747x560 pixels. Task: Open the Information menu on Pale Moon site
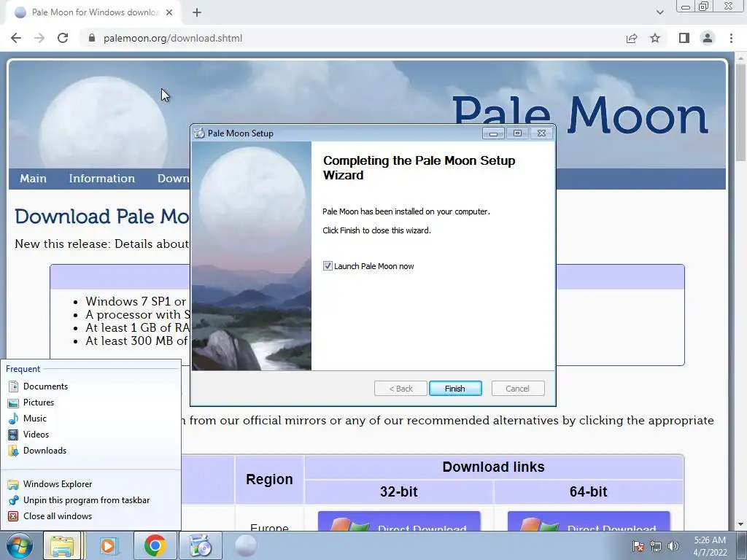(101, 179)
